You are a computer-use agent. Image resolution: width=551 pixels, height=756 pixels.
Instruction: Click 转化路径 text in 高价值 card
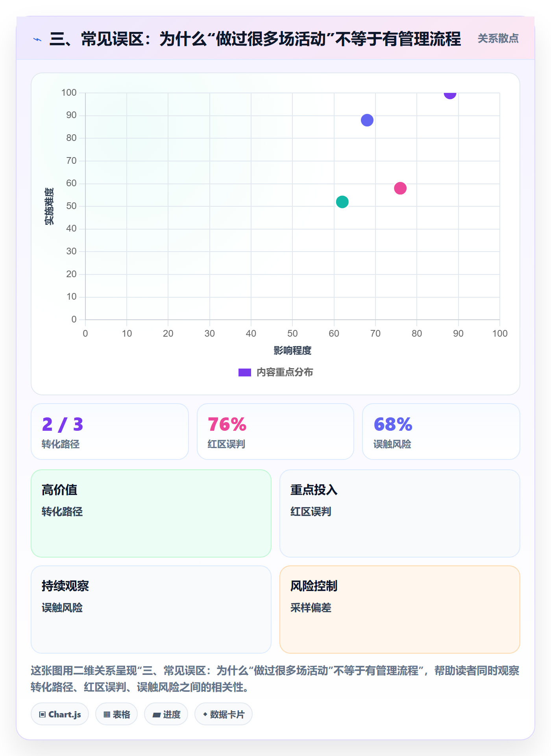pyautogui.click(x=62, y=511)
